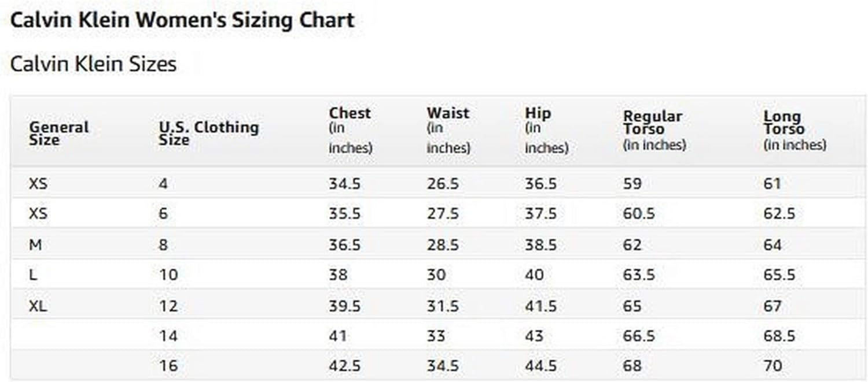Select U.S. clothing size 14 cell
Image resolution: width=868 pixels, height=382 pixels.
point(168,336)
